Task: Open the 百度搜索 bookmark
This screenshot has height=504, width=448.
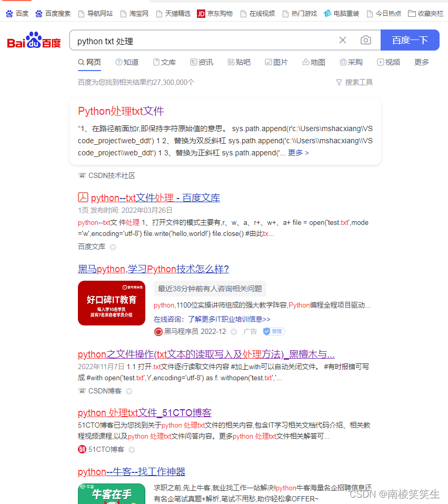Action: click(53, 14)
